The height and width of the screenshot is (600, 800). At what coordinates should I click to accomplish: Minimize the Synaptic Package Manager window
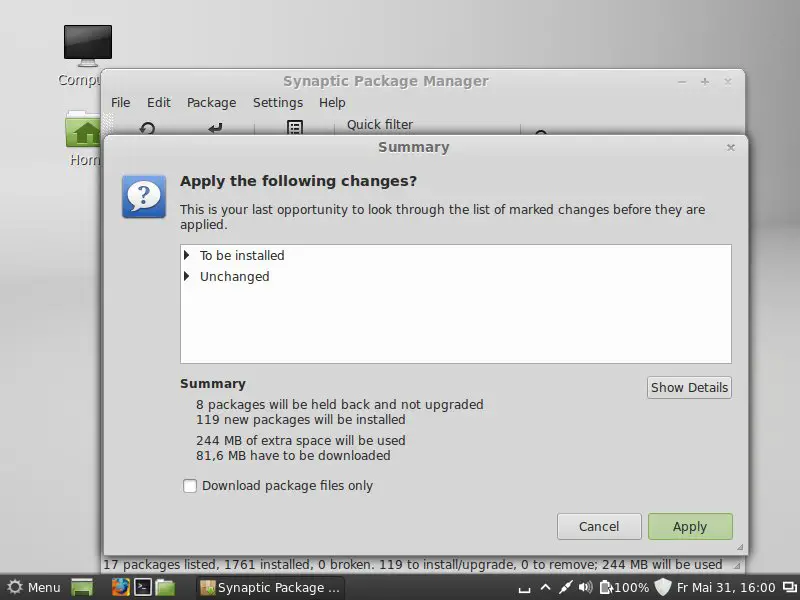pyautogui.click(x=682, y=82)
